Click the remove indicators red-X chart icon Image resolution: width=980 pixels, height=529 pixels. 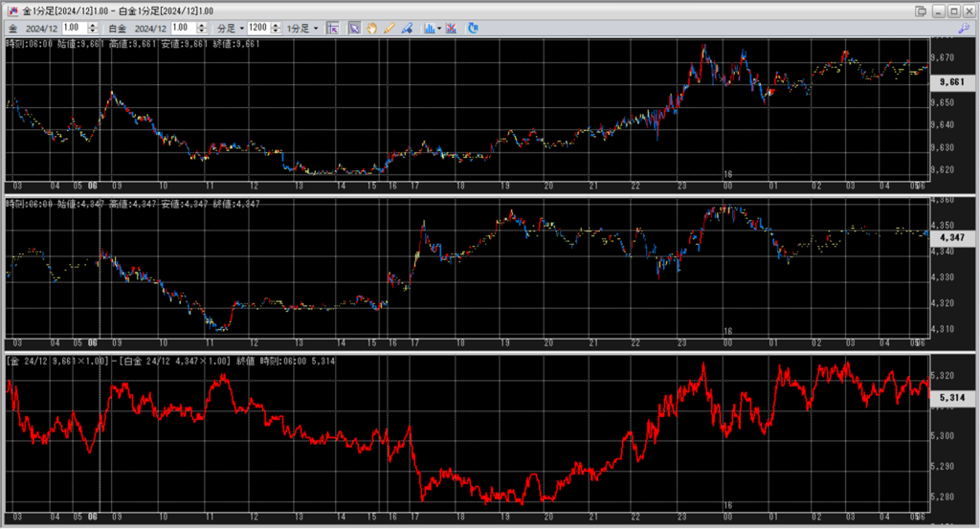pyautogui.click(x=451, y=29)
